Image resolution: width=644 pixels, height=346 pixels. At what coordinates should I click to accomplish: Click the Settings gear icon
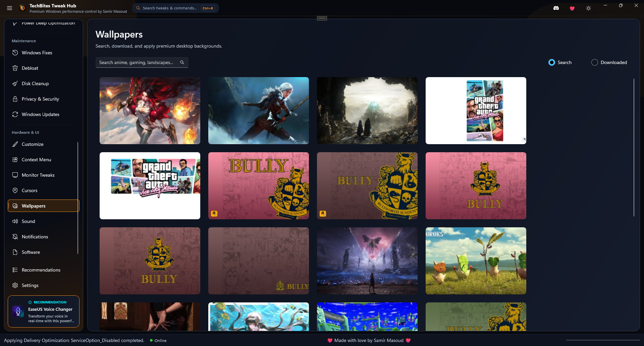(15, 285)
